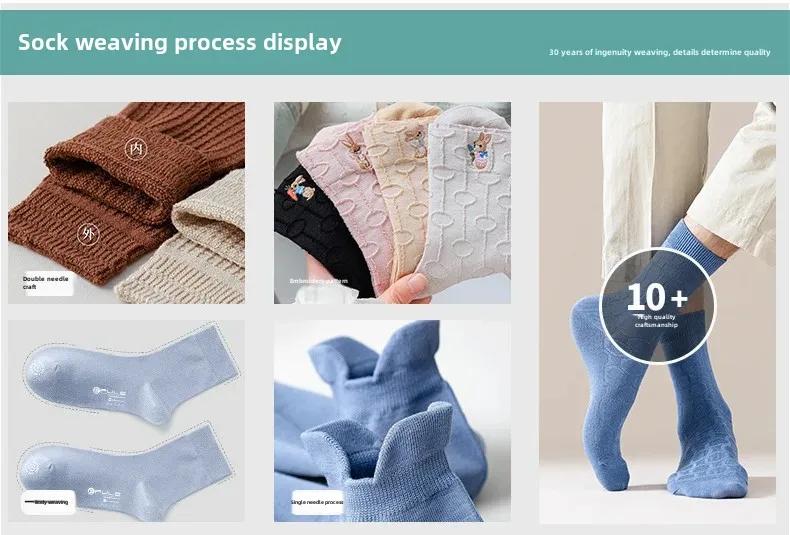
Task: Open the blue rabbit-ear heel socks photo
Action: 392,421
